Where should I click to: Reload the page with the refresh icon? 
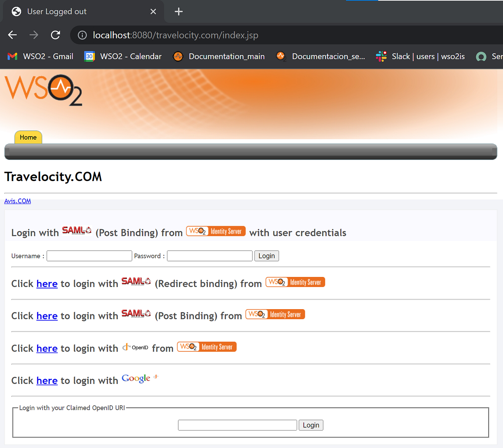56,35
